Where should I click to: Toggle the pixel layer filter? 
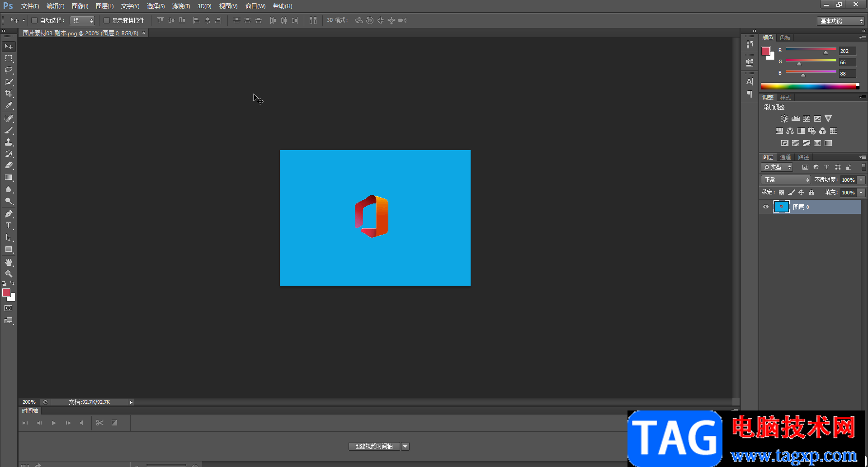805,167
